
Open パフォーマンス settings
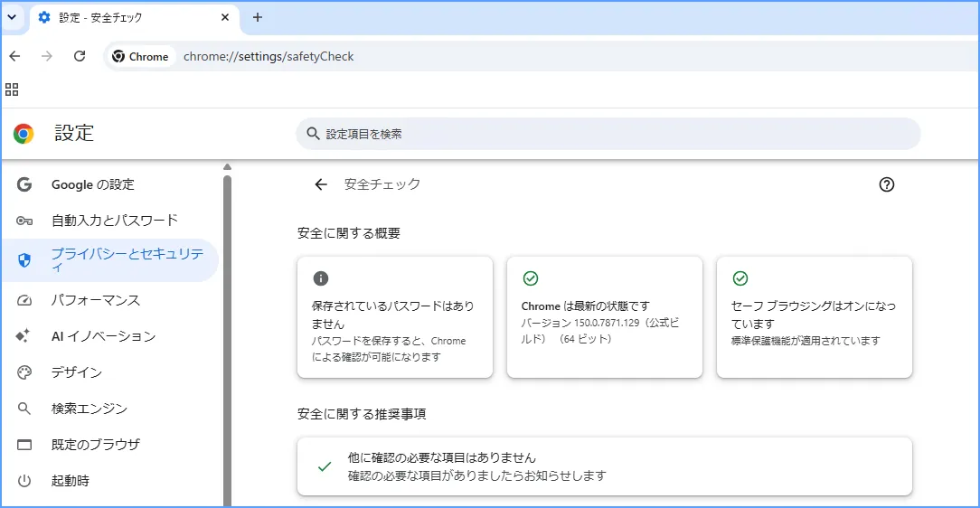coord(110,300)
